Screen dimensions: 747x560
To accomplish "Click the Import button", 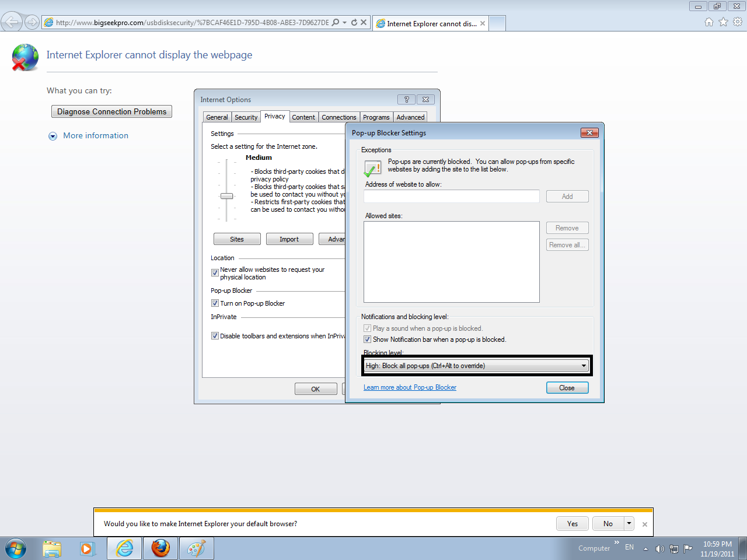I will pyautogui.click(x=289, y=239).
